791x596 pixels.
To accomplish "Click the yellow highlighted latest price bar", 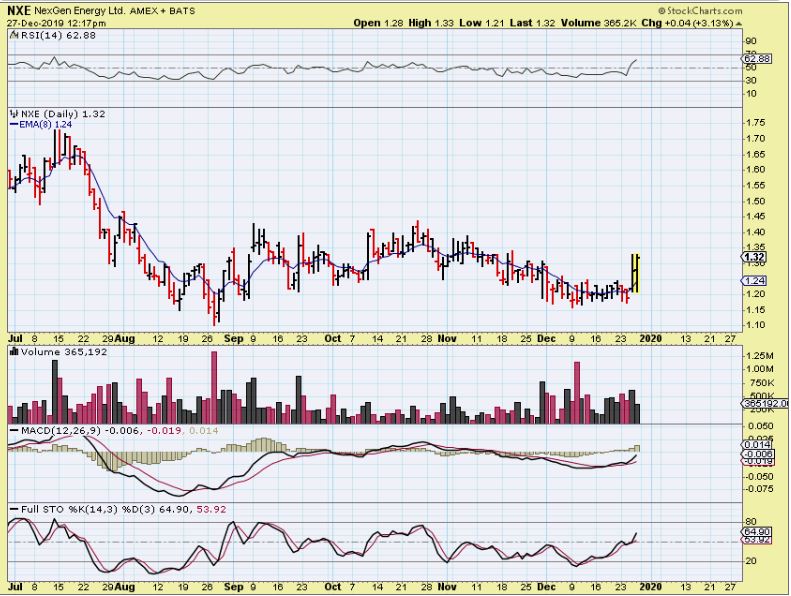I will click(x=636, y=273).
